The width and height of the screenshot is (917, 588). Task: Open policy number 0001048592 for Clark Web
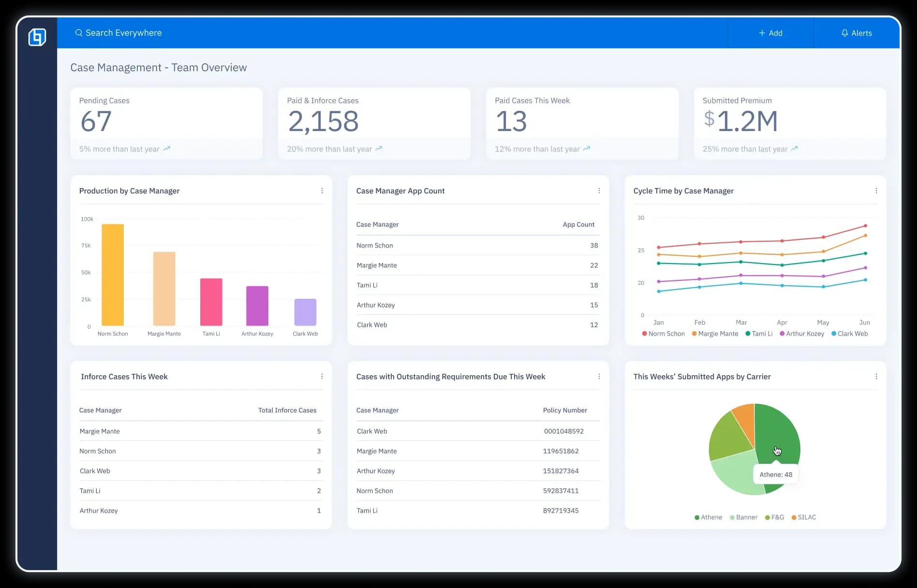[x=563, y=431]
